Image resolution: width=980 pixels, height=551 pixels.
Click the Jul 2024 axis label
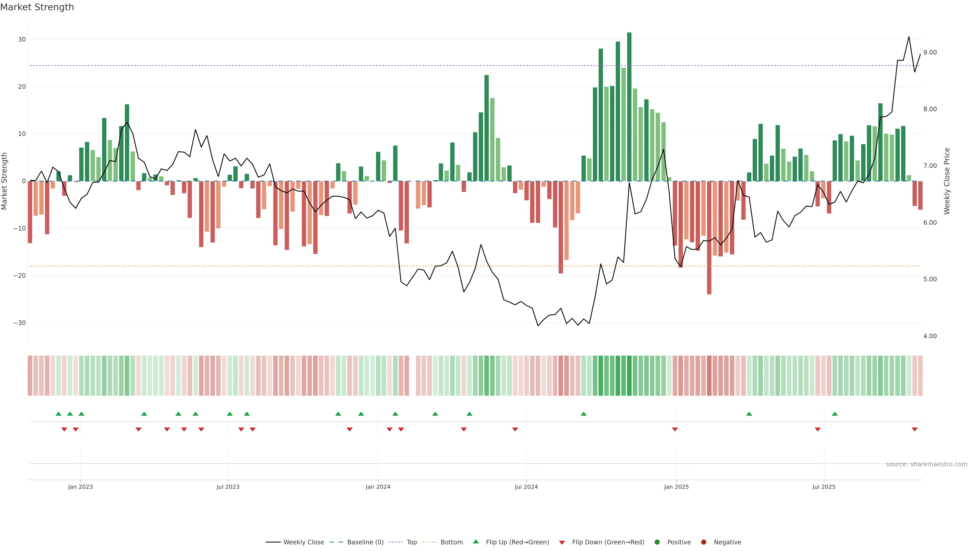click(526, 487)
